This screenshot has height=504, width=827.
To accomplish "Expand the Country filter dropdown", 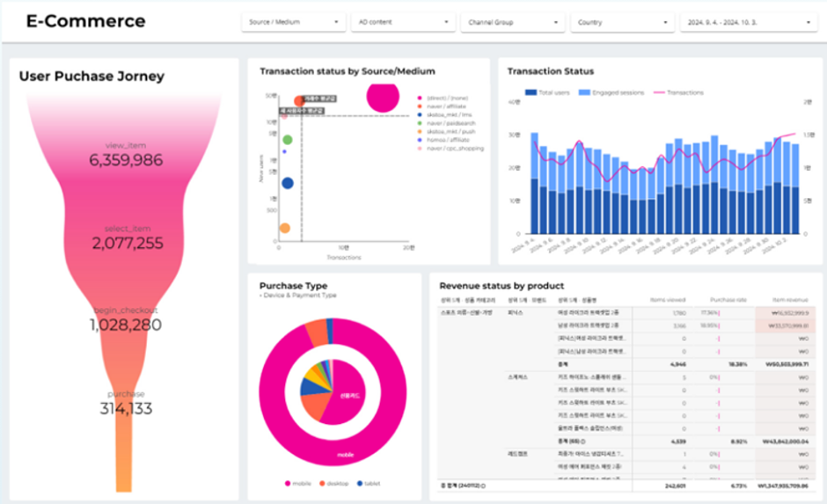I will [622, 22].
